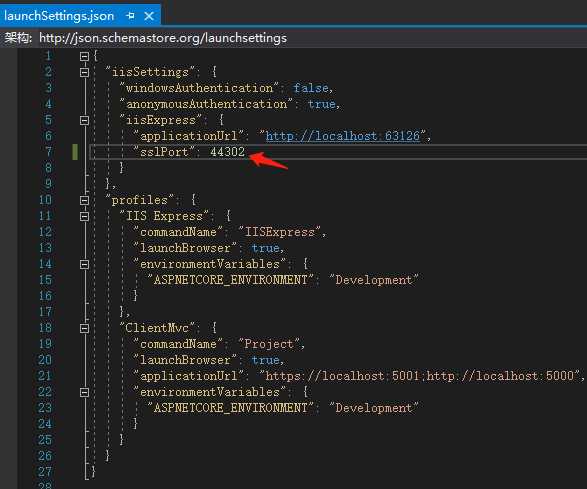
Task: Collapse environmentVariables on line 22
Action: coord(85,392)
